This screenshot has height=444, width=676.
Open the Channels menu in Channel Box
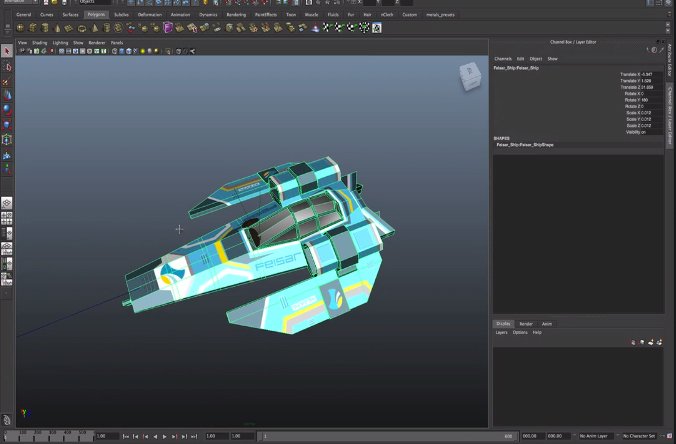[503, 59]
